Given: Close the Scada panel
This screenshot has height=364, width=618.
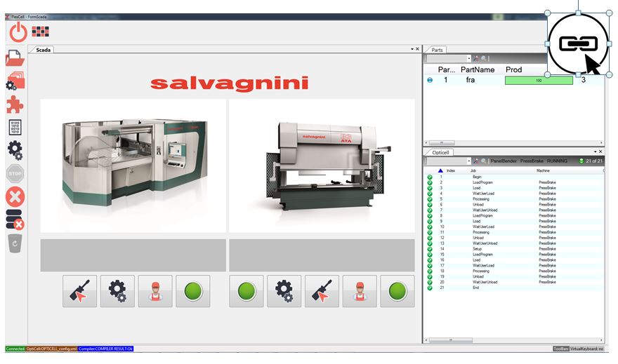Looking at the screenshot, I should (x=417, y=49).
